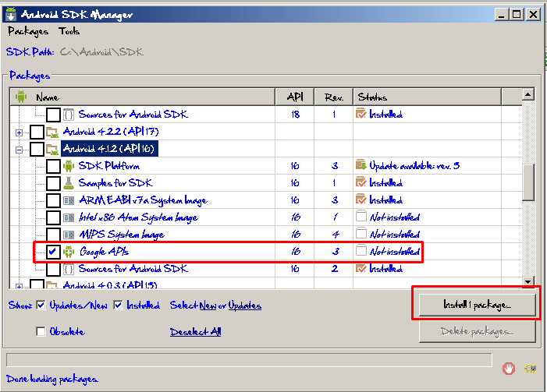Viewport: 547px width, 392px height.
Task: Enable the Obsolete filter checkbox
Action: coord(41,331)
